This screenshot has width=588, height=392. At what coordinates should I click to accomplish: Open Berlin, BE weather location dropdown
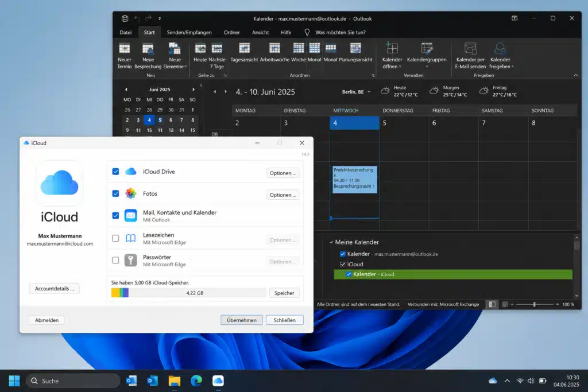369,92
